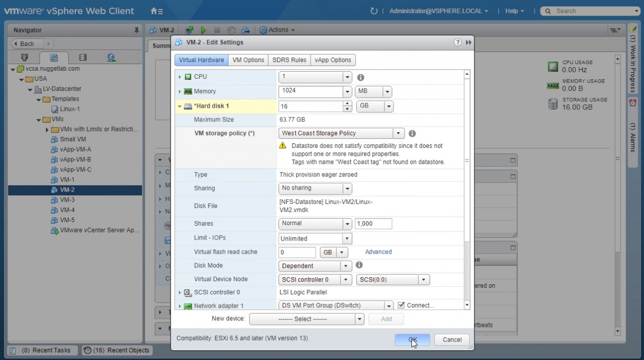
Task: Open the vSphere home menu icon
Action: click(157, 11)
